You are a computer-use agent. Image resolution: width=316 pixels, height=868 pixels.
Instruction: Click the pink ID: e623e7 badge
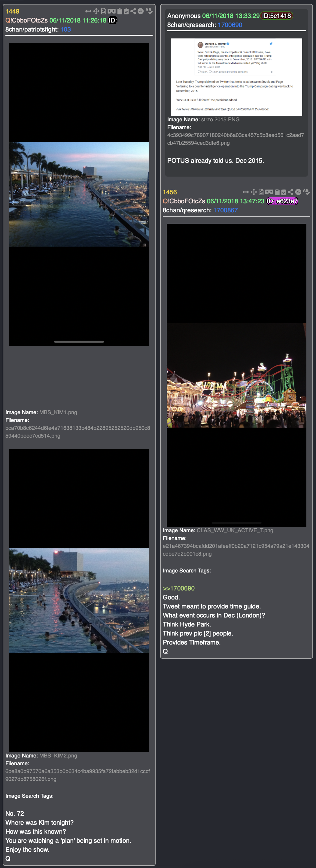pyautogui.click(x=282, y=201)
